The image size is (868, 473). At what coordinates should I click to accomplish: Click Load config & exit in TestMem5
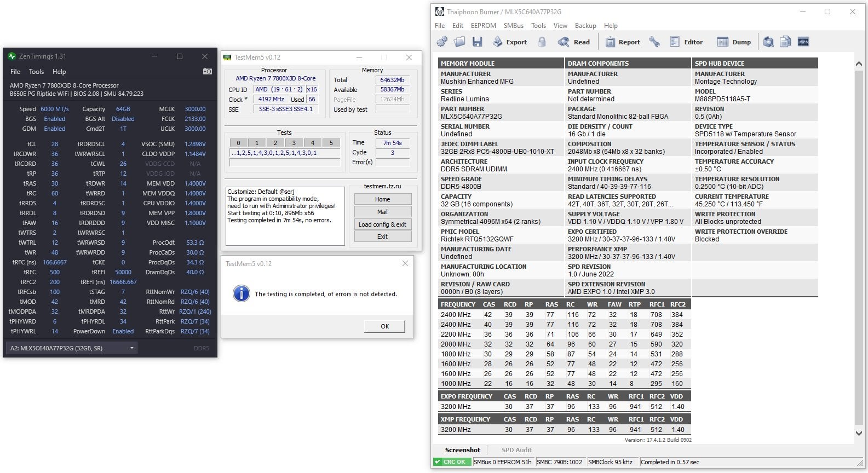pyautogui.click(x=382, y=224)
